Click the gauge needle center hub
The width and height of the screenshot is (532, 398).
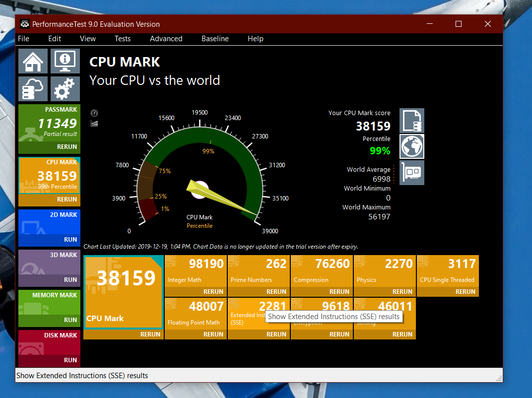coord(199,190)
